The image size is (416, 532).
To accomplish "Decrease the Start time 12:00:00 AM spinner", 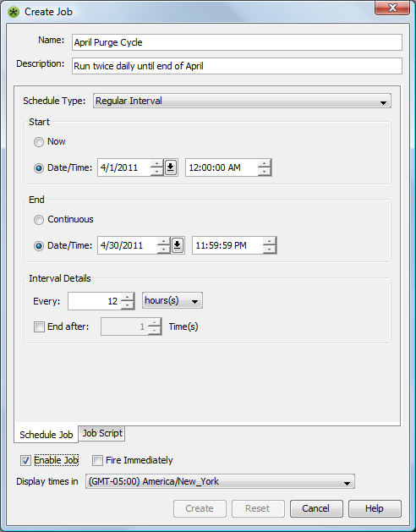I will click(x=265, y=172).
